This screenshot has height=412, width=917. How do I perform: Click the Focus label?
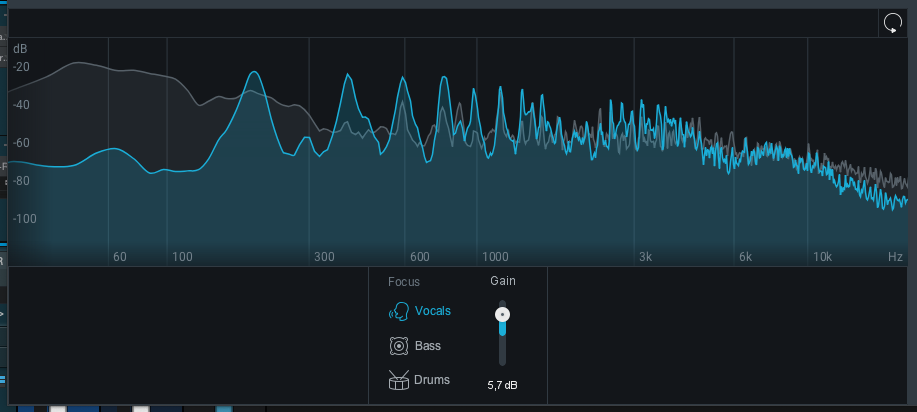tap(404, 282)
